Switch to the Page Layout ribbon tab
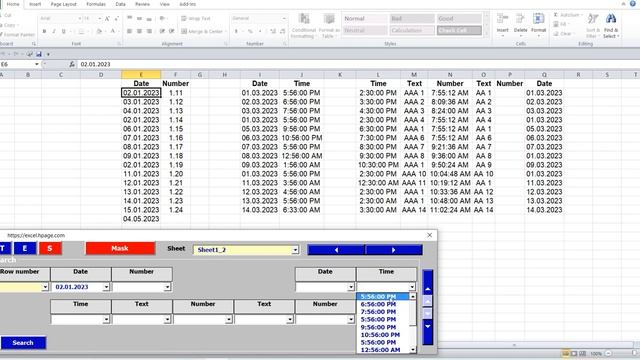Viewport: 640px width, 360px height. (x=64, y=4)
